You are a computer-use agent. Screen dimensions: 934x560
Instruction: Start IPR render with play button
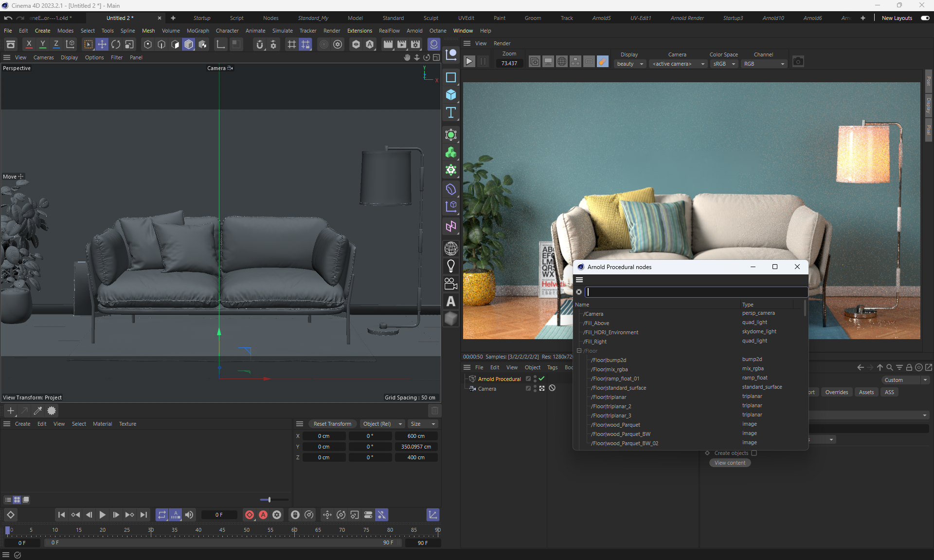(469, 62)
